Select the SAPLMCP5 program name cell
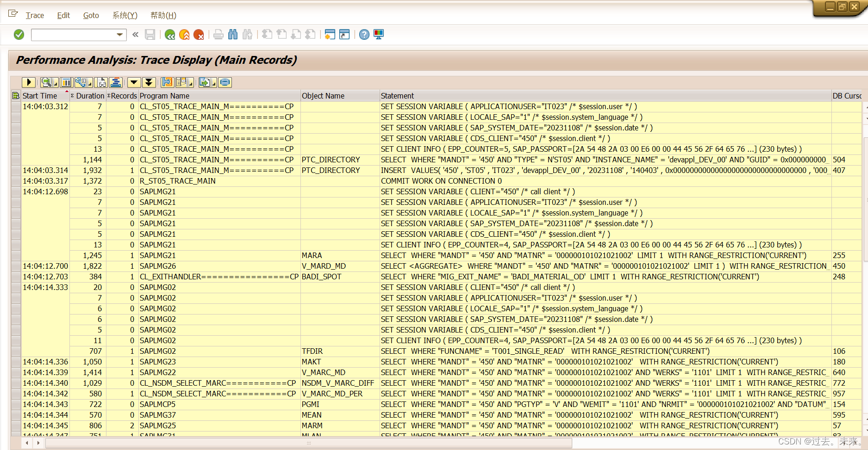This screenshot has height=450, width=868. click(x=219, y=404)
